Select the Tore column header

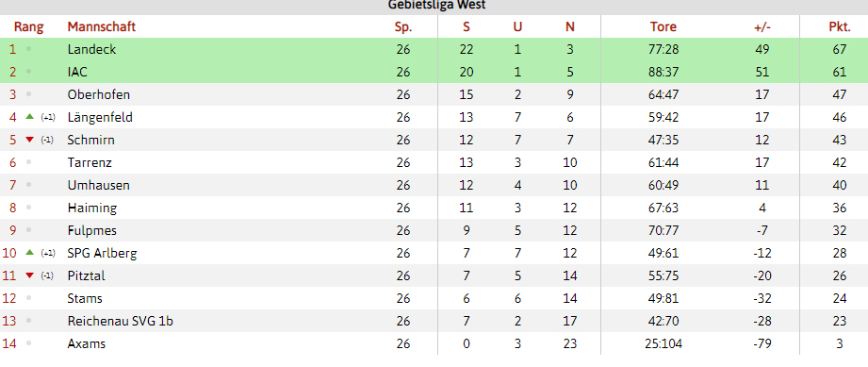pos(663,26)
